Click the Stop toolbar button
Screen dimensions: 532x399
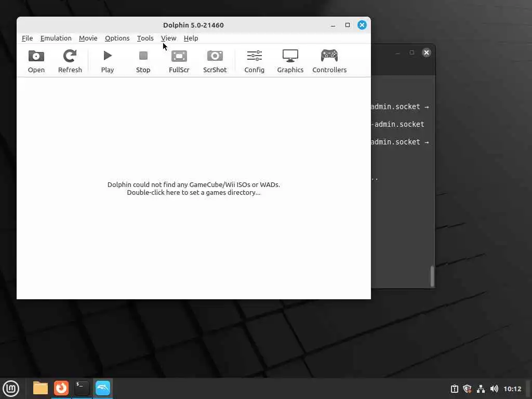(143, 61)
